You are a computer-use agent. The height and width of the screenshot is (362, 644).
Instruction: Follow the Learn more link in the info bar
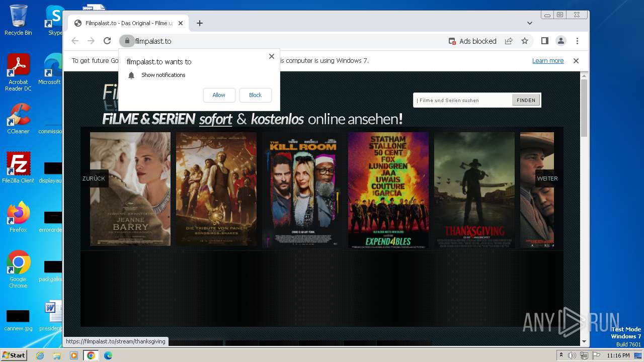[548, 60]
